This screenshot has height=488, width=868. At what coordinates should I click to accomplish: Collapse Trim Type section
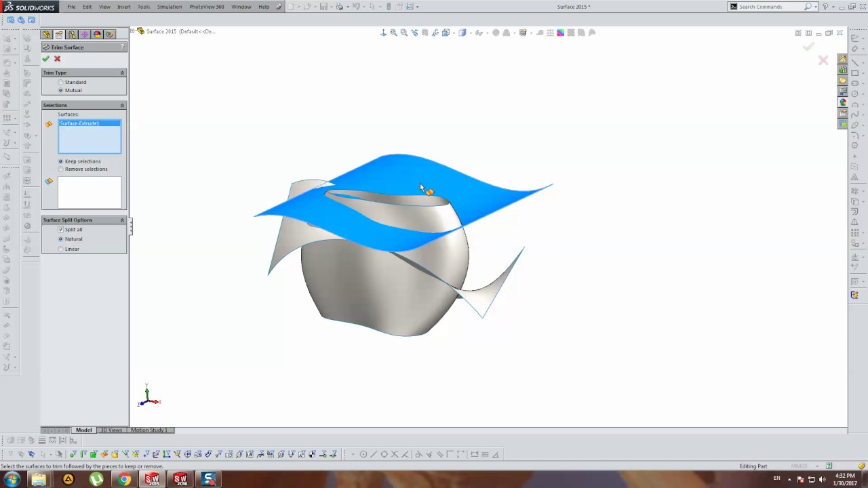coord(122,73)
